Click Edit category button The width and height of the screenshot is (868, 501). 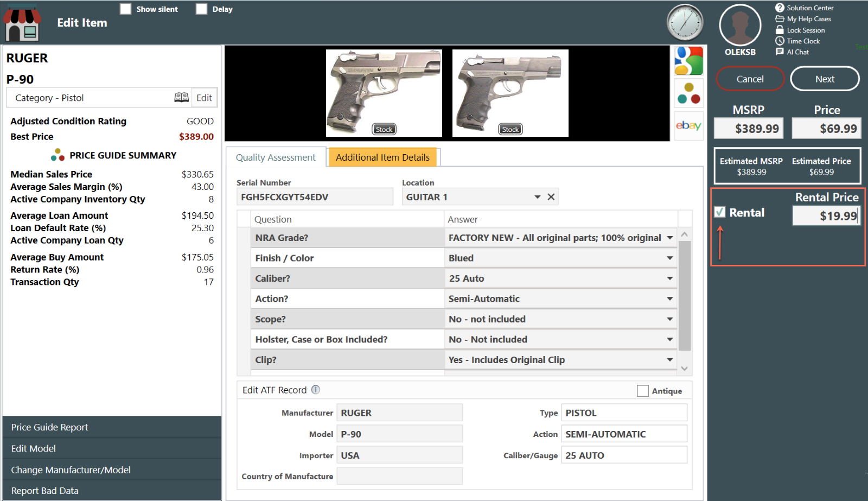(204, 98)
